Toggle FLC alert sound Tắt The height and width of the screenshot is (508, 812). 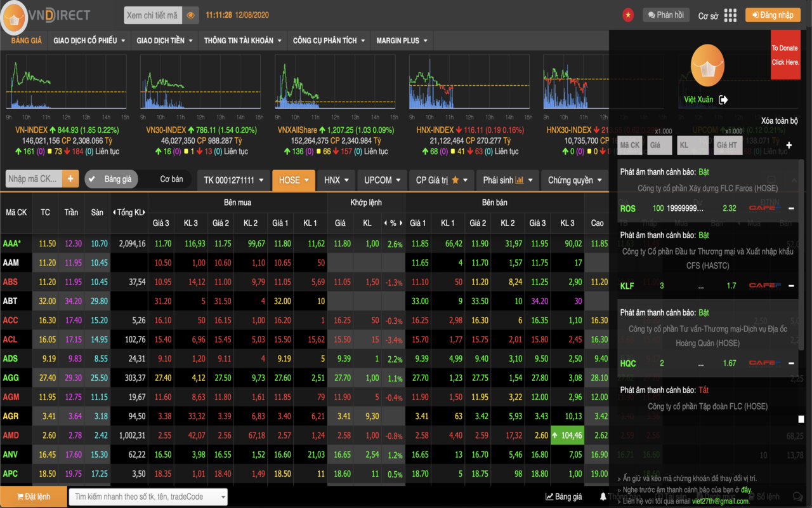click(x=704, y=390)
